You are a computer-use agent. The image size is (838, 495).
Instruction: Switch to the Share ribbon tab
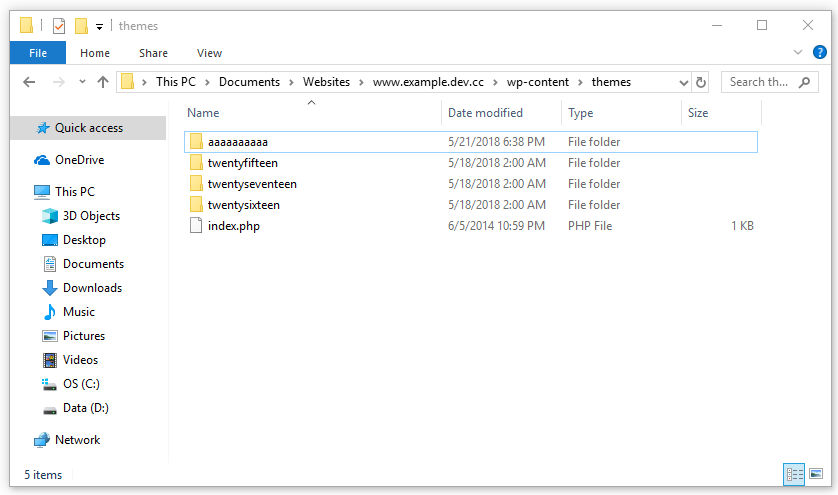tap(153, 53)
